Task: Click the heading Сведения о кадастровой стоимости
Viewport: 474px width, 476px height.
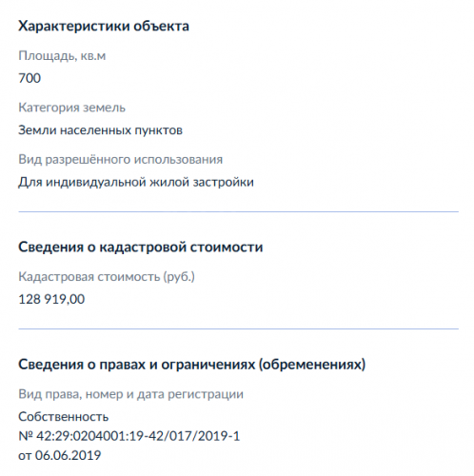Action: [141, 248]
